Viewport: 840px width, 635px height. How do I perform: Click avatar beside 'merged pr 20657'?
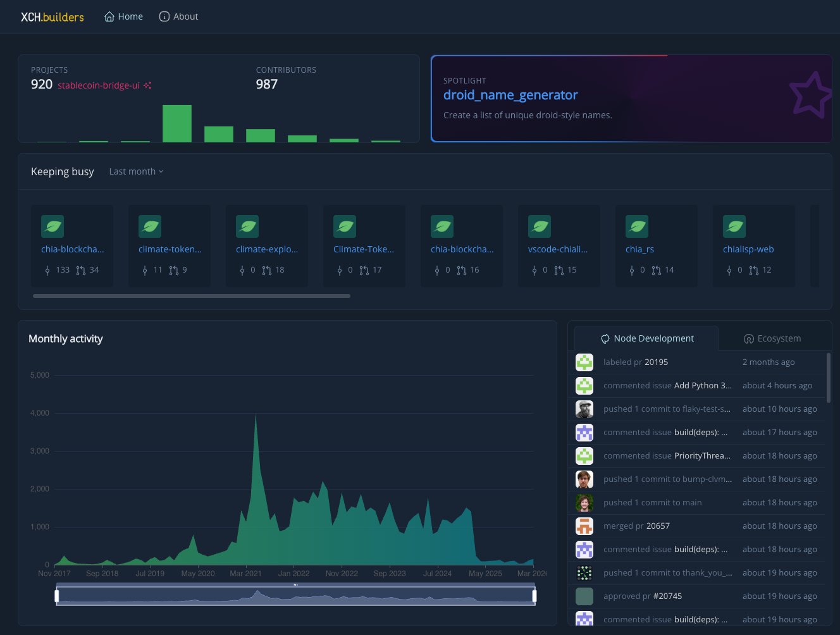(x=584, y=526)
